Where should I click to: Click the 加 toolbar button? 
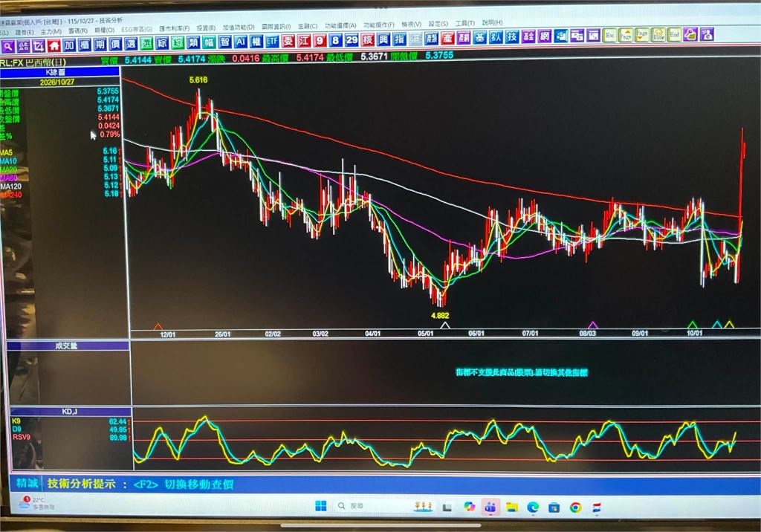point(69,45)
